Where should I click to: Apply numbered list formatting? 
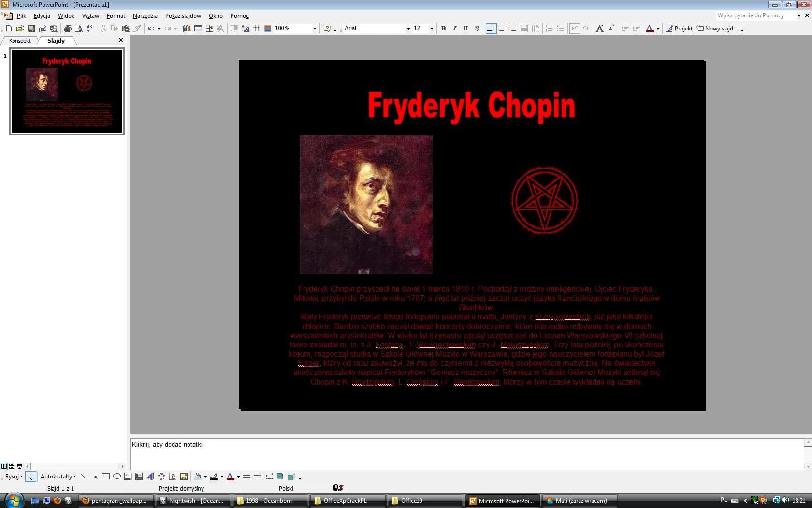click(x=549, y=29)
